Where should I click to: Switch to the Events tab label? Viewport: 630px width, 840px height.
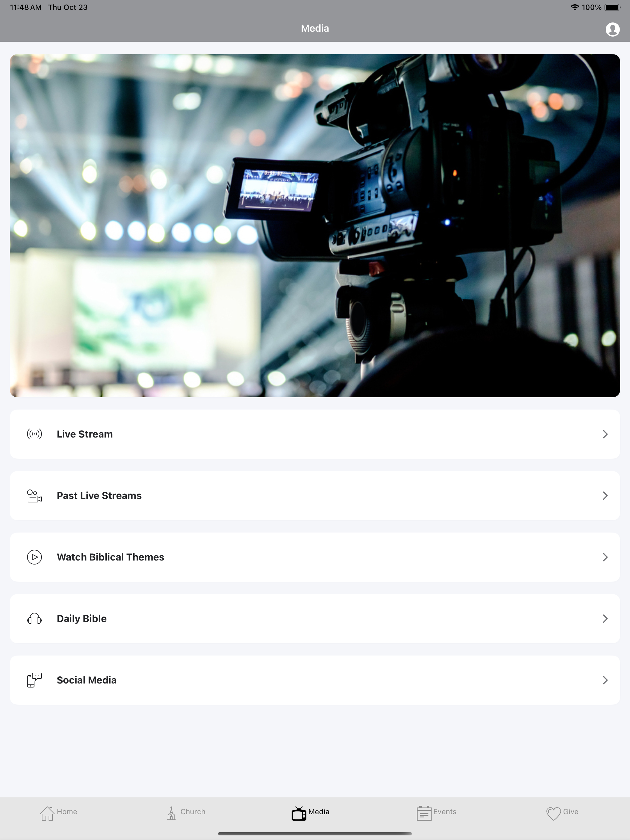pyautogui.click(x=445, y=811)
